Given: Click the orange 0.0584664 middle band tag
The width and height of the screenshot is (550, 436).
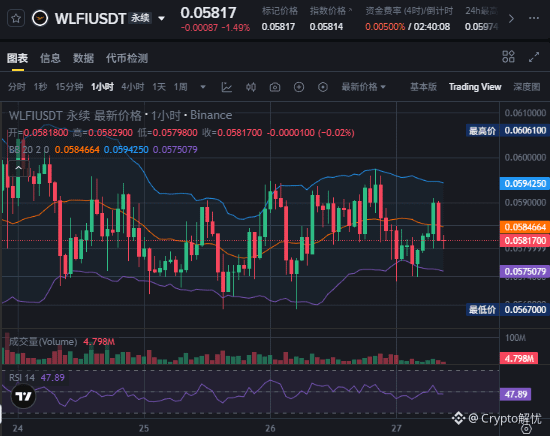Looking at the screenshot, I should (x=525, y=227).
